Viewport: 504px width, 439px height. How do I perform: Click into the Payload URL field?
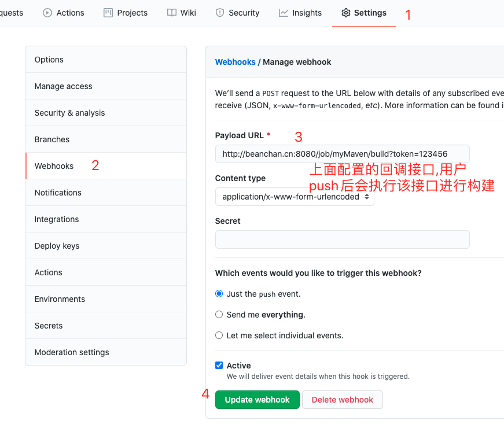343,154
